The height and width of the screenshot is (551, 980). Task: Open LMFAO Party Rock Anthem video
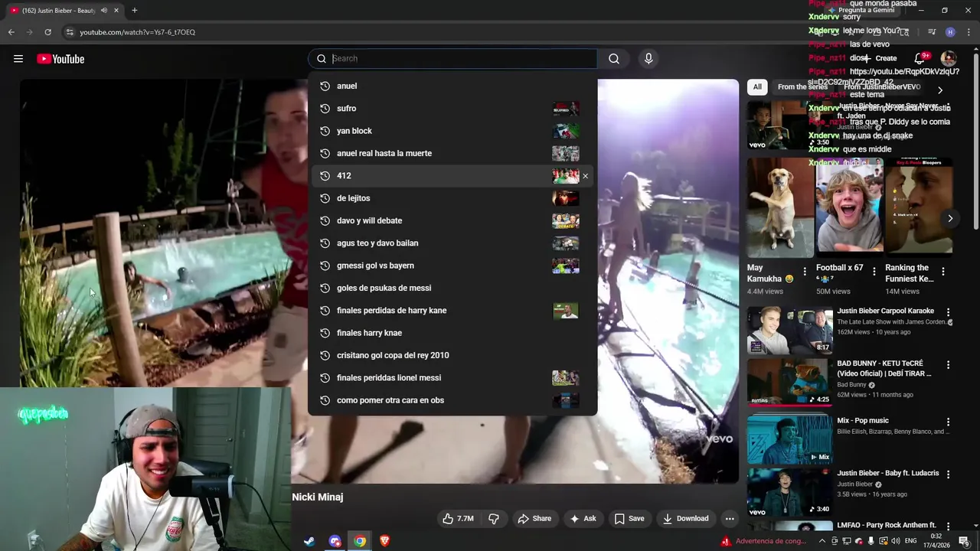pos(887,526)
